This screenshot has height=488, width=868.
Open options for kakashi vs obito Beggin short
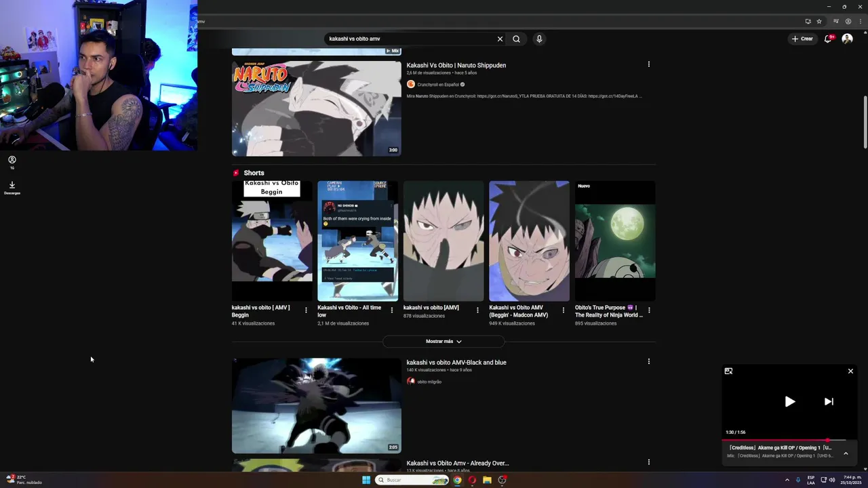pos(306,310)
